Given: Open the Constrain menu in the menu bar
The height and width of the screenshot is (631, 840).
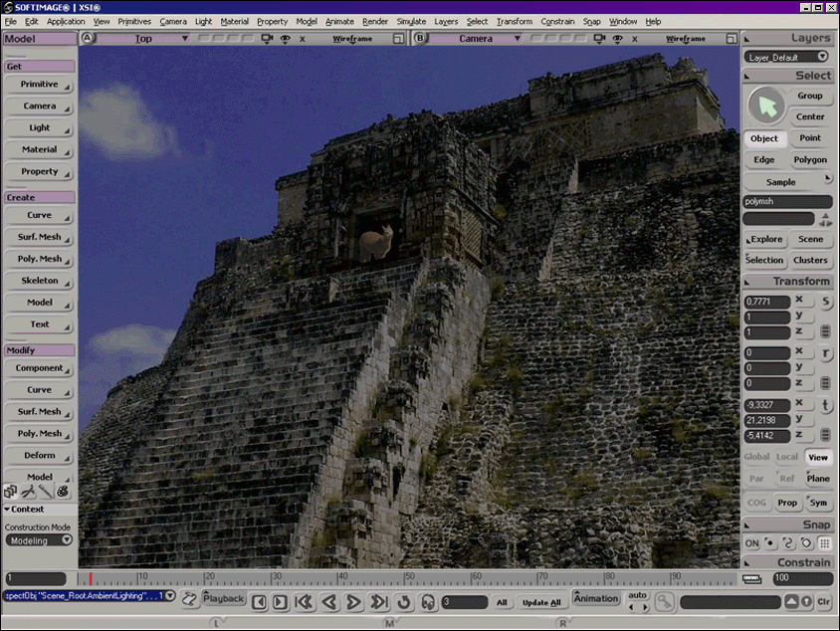Looking at the screenshot, I should pyautogui.click(x=557, y=21).
